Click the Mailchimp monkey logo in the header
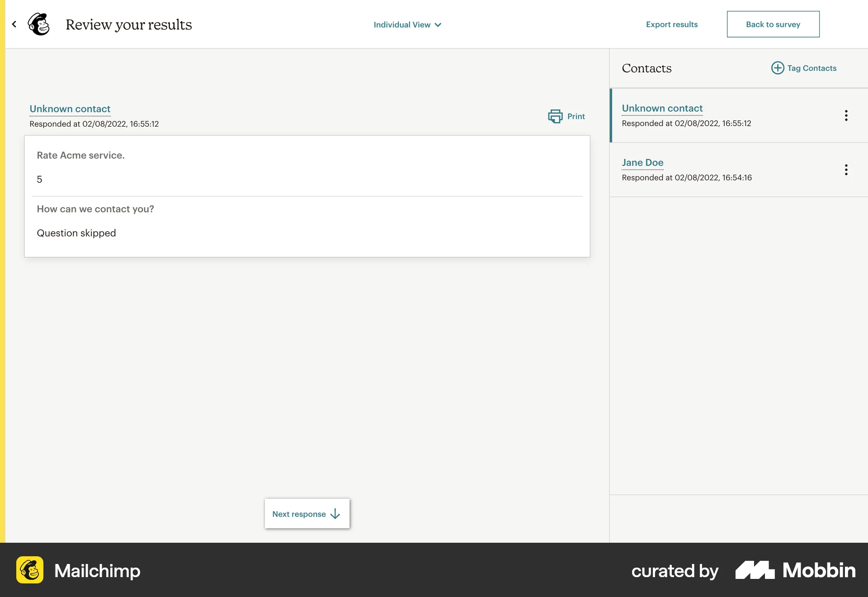This screenshot has height=597, width=868. tap(38, 24)
